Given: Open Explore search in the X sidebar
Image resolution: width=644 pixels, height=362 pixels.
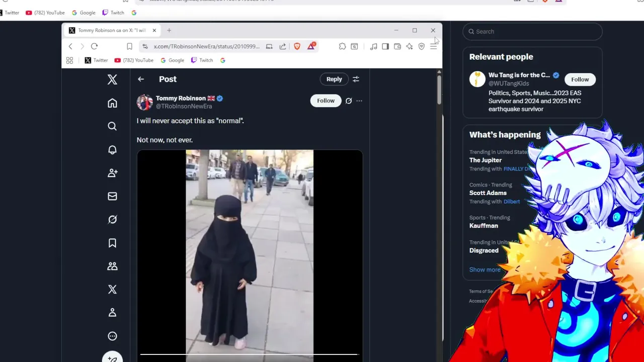Looking at the screenshot, I should point(112,126).
